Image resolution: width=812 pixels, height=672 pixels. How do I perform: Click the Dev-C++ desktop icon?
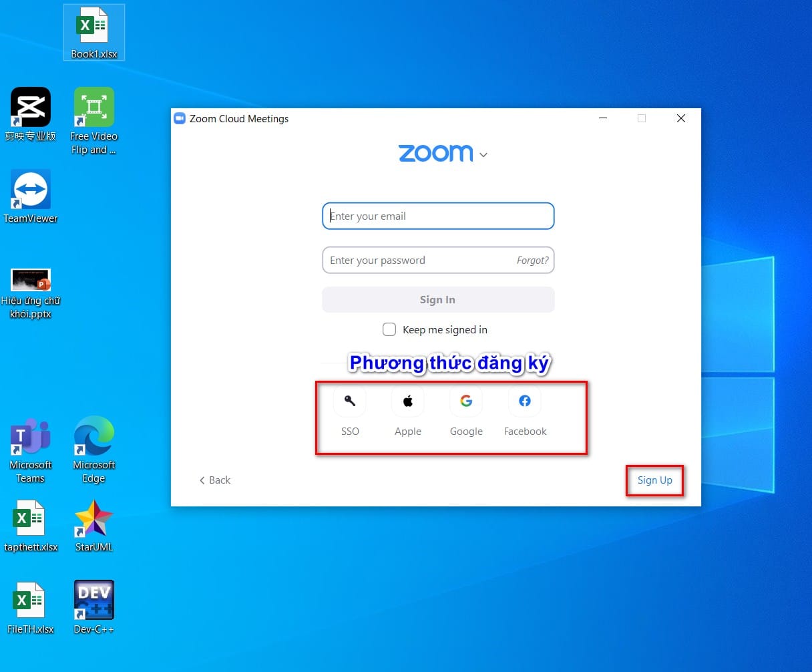point(94,607)
